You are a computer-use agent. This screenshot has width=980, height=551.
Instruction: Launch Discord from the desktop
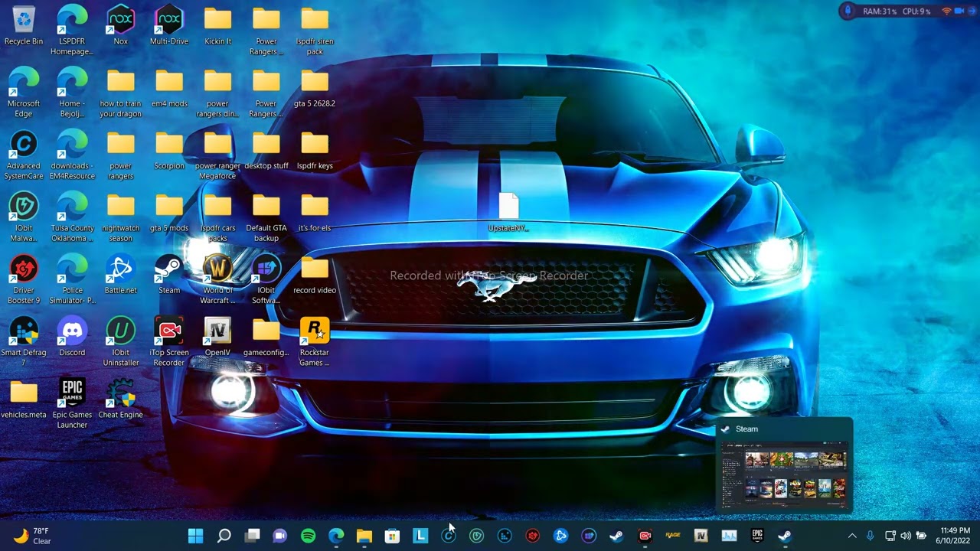click(x=72, y=337)
